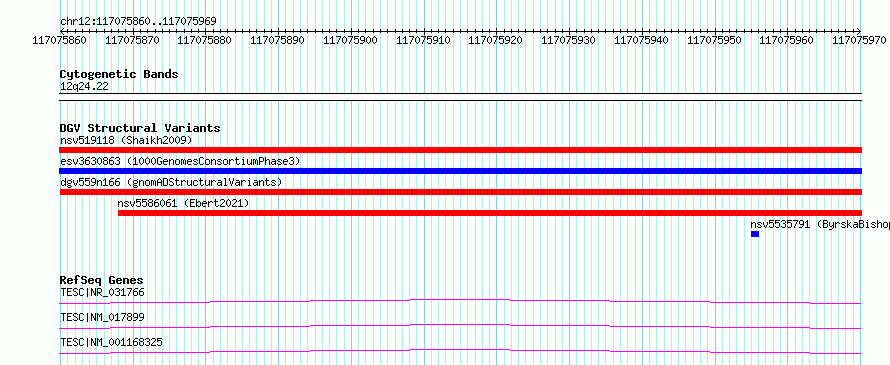Click the ruler position label 117075910
The width and height of the screenshot is (890, 365).
[x=423, y=40]
